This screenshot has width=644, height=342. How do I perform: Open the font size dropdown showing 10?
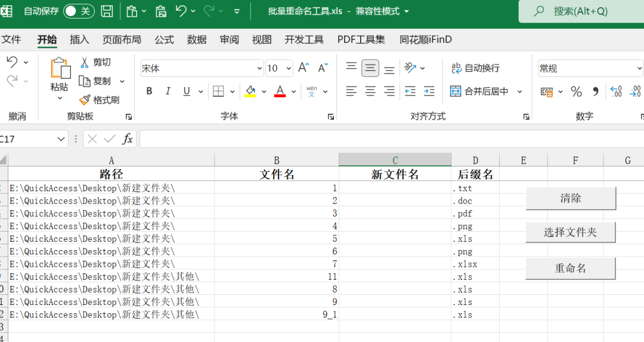(x=289, y=68)
